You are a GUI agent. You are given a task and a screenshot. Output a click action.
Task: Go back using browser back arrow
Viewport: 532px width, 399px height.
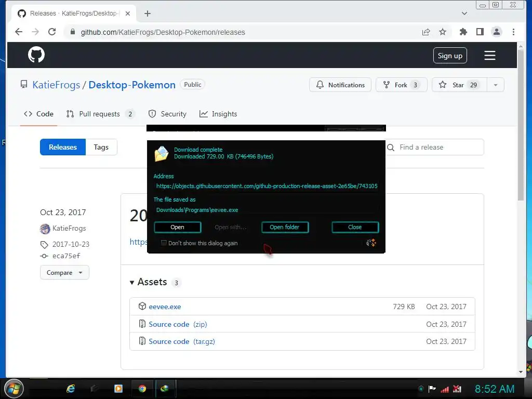(x=19, y=32)
